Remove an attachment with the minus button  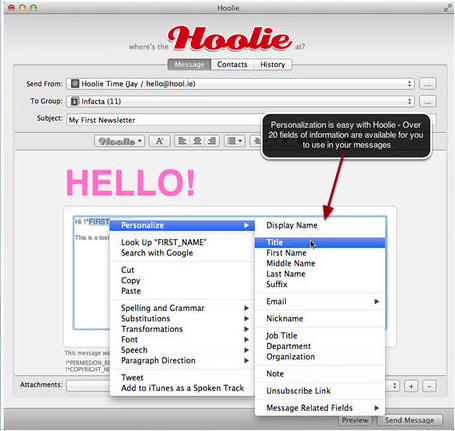[429, 386]
